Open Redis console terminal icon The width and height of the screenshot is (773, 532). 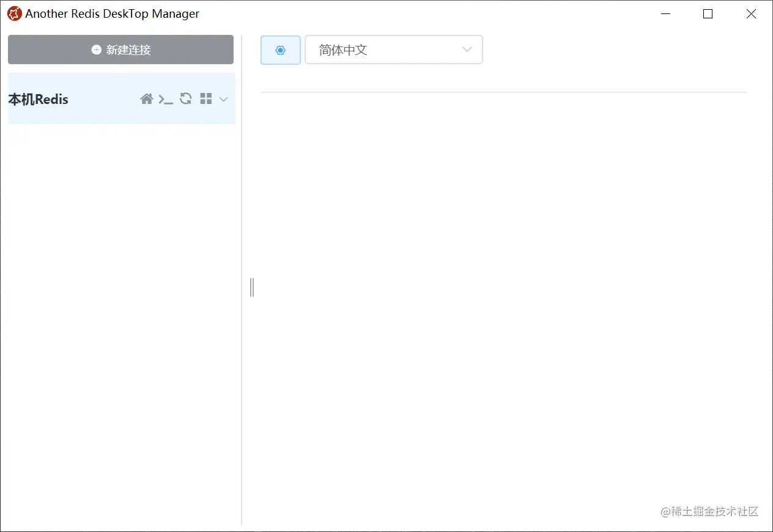166,99
